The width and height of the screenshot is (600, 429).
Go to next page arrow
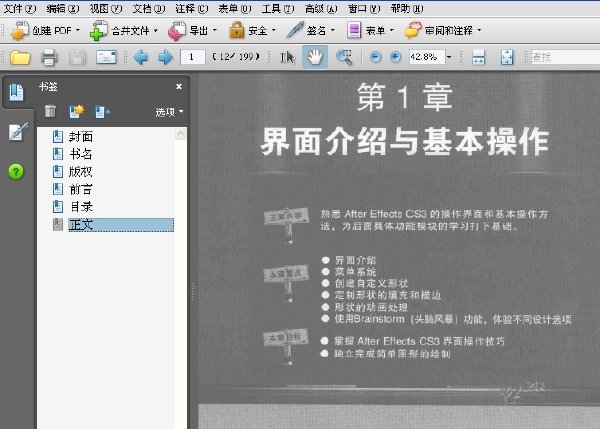coord(165,57)
